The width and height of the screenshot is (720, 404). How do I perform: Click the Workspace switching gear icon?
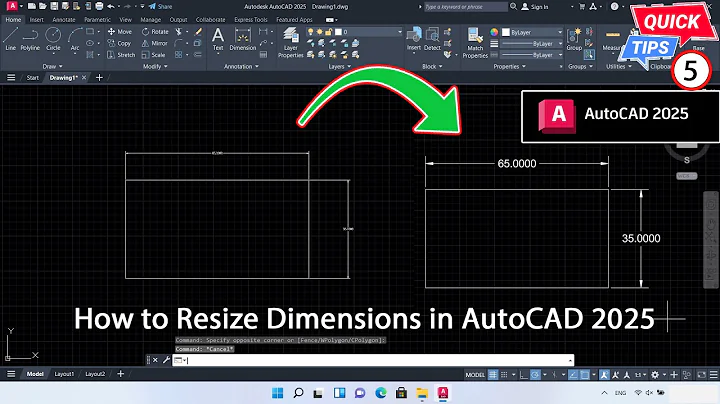655,375
